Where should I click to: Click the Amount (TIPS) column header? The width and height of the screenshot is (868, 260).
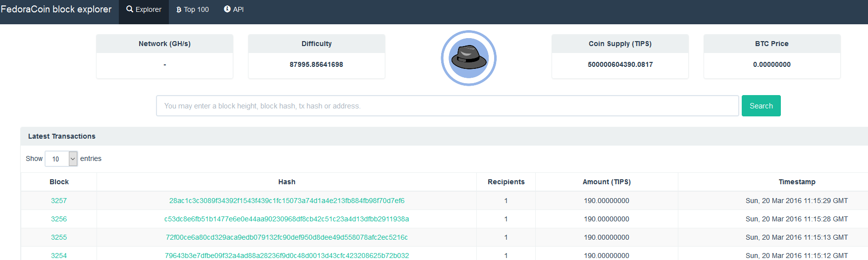[x=607, y=182]
